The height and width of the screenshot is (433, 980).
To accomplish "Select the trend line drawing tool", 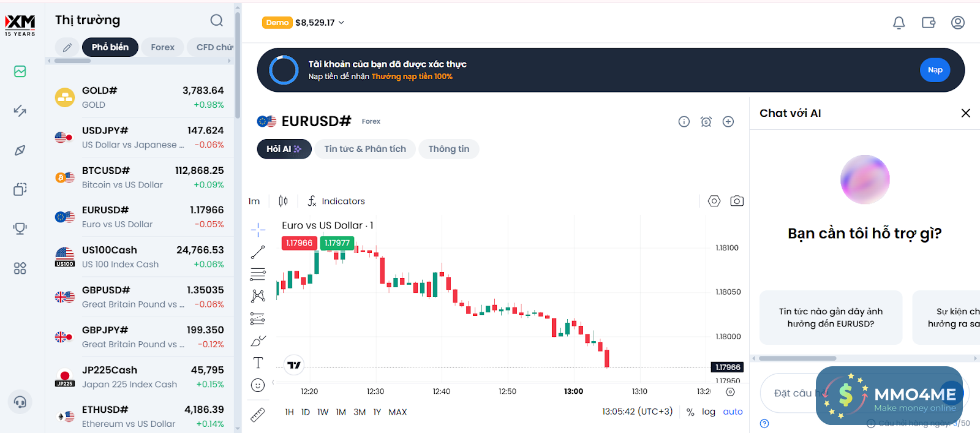I will click(258, 252).
